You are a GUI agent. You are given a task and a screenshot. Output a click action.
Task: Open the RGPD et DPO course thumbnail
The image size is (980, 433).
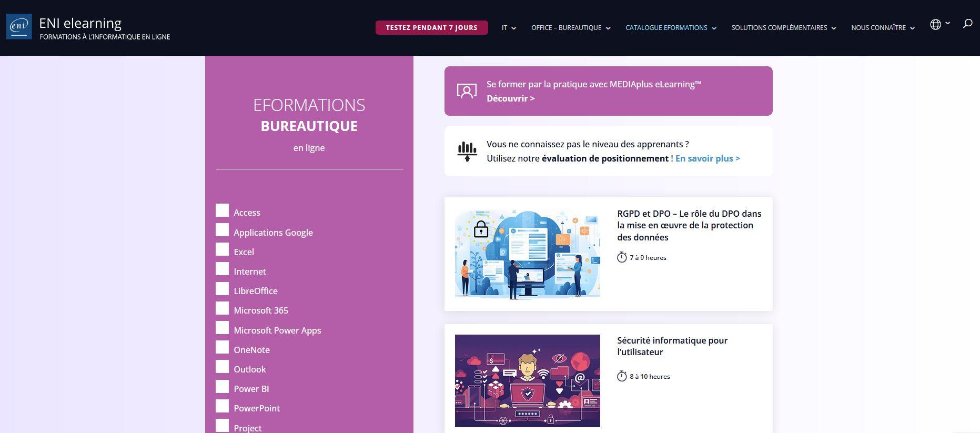pos(527,254)
